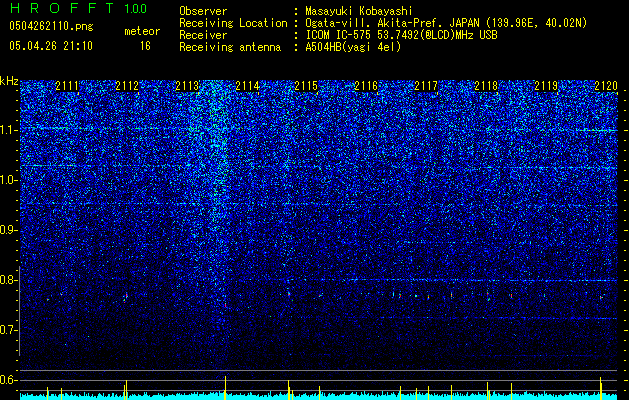Click the red echo dot just before 2115
This screenshot has height=400, width=629.
click(288, 294)
